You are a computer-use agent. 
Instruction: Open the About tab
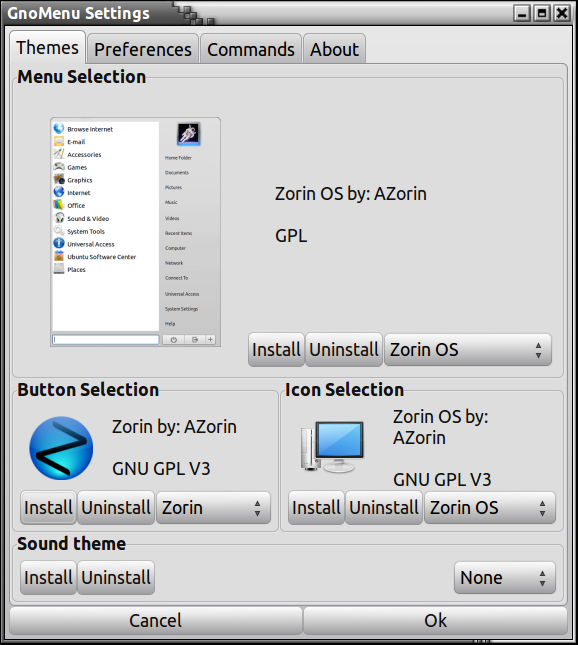coord(334,49)
